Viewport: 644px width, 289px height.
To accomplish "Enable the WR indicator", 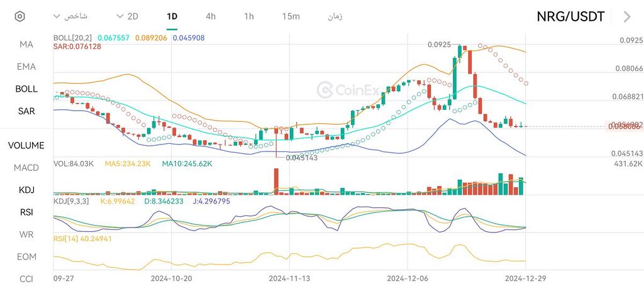I will point(26,234).
